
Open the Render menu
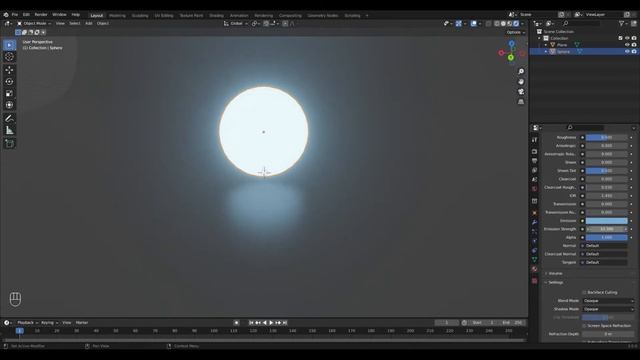[41, 15]
